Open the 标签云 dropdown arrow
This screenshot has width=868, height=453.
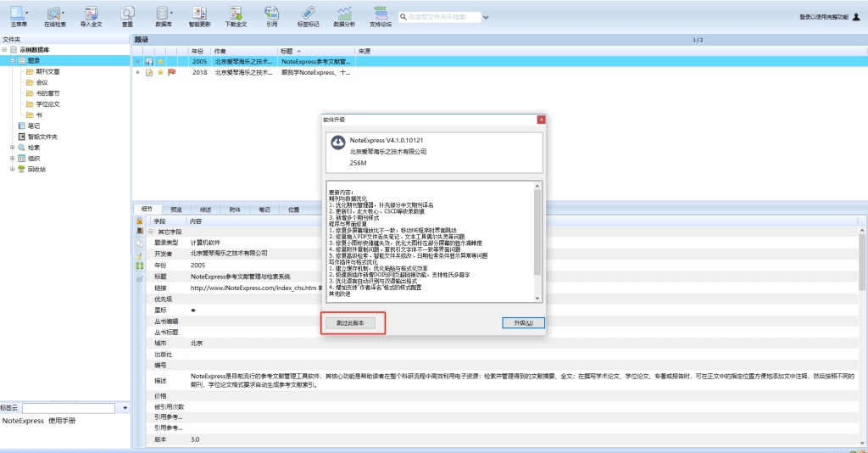(125, 408)
